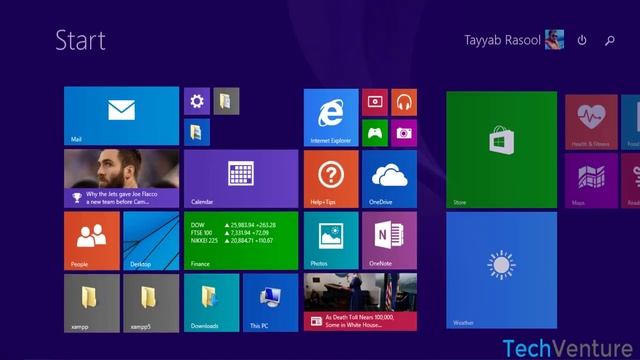Open the blue File Explorer tile

(197, 132)
